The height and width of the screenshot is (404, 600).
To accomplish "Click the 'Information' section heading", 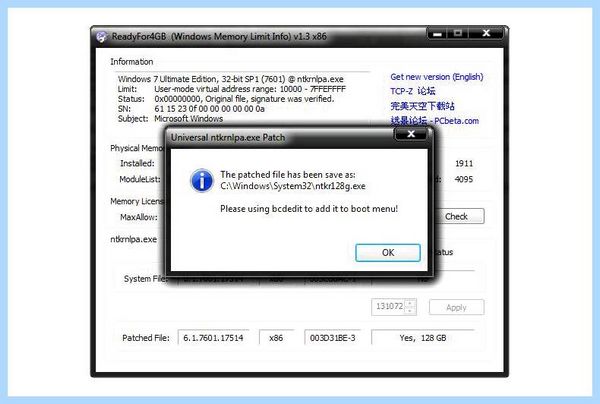I will click(x=132, y=62).
